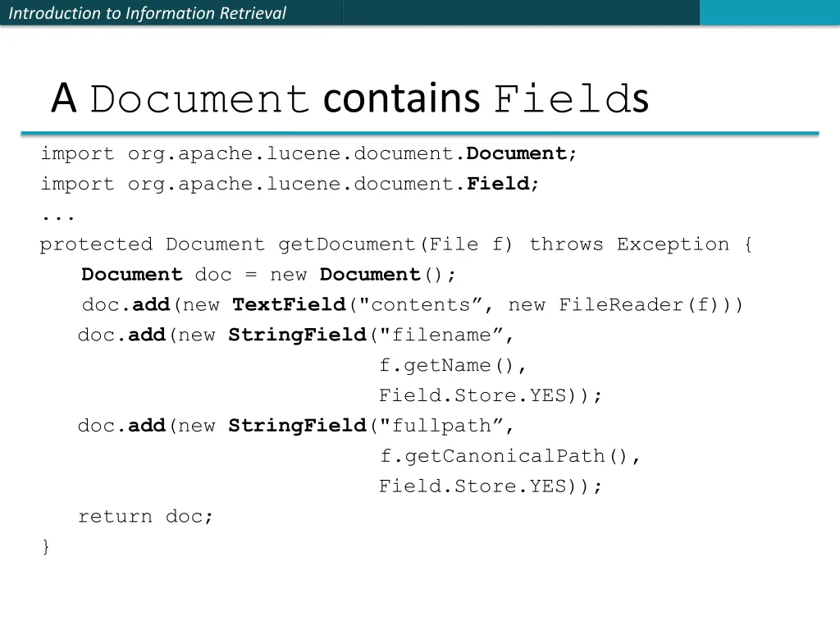This screenshot has width=840, height=630.
Task: Click the StringField "fullpath" code line
Action: tap(295, 426)
